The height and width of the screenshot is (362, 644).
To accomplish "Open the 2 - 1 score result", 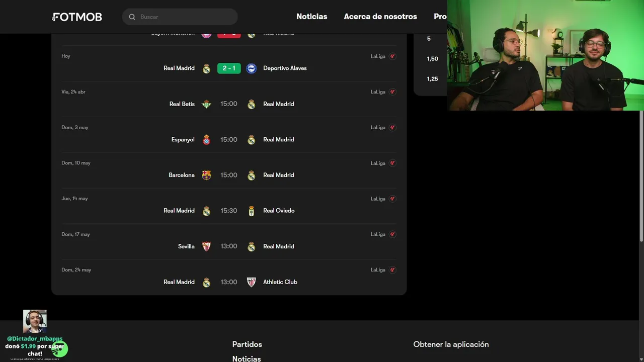I will (229, 68).
